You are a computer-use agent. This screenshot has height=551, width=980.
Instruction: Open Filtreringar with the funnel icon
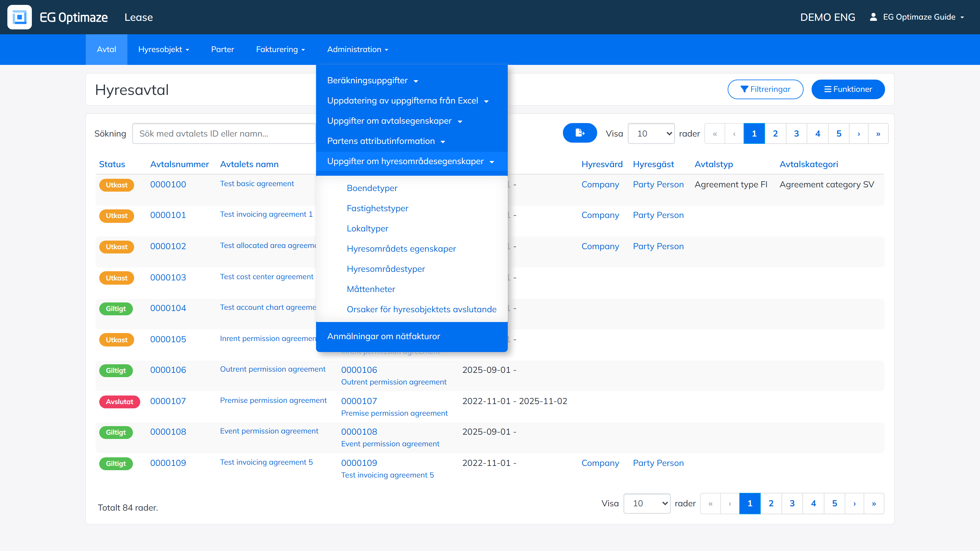[765, 89]
